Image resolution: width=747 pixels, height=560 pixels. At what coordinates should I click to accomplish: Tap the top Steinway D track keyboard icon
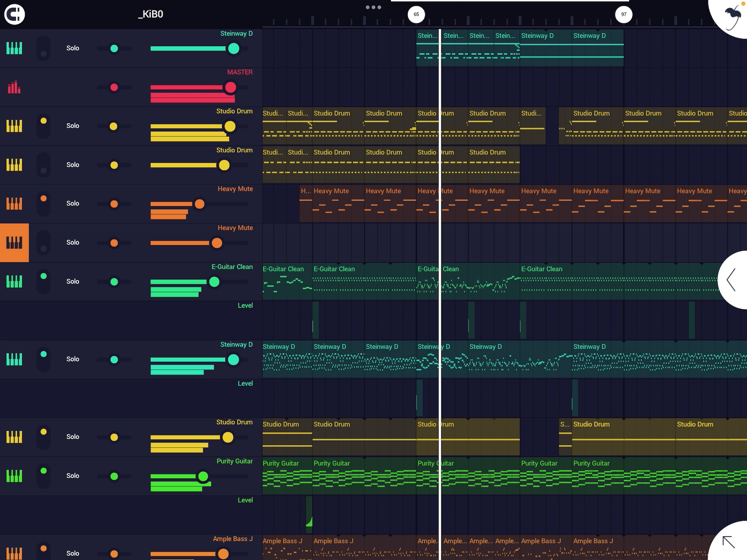(14, 48)
